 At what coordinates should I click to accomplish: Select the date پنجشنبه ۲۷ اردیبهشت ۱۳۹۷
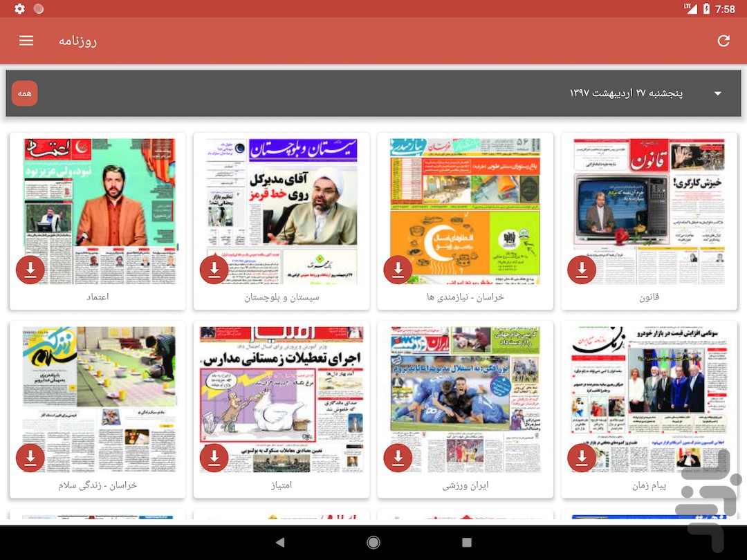(x=626, y=93)
